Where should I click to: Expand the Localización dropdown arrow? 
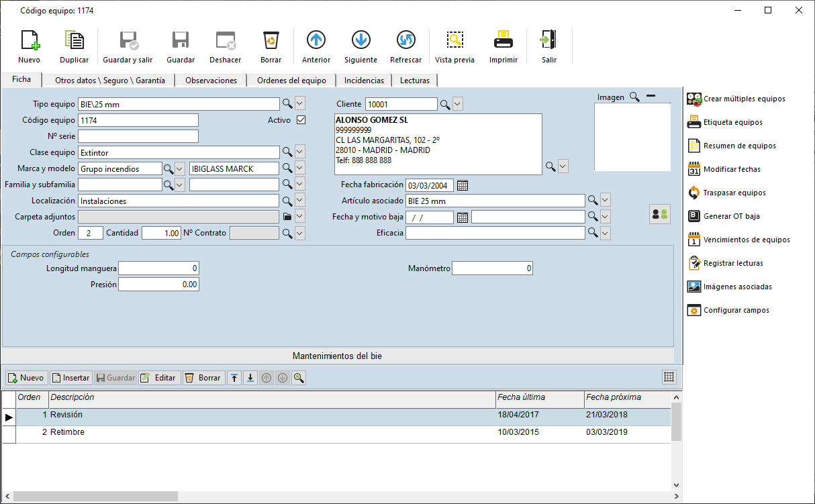[300, 200]
